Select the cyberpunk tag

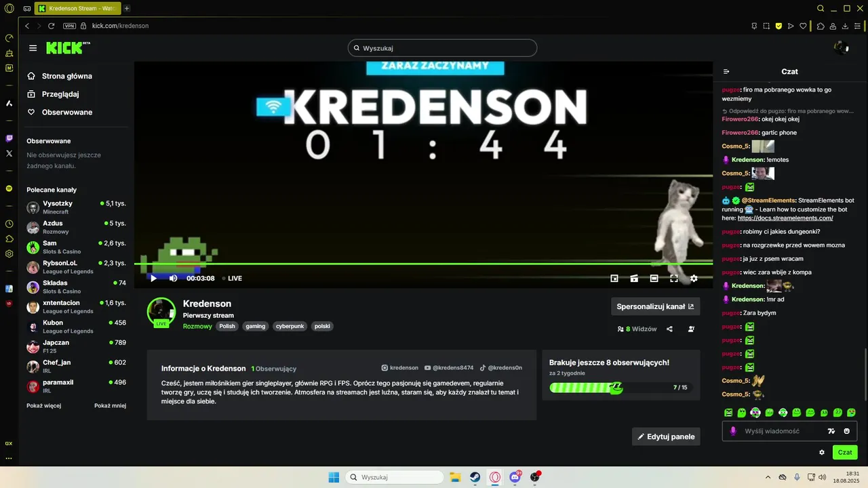coord(290,326)
